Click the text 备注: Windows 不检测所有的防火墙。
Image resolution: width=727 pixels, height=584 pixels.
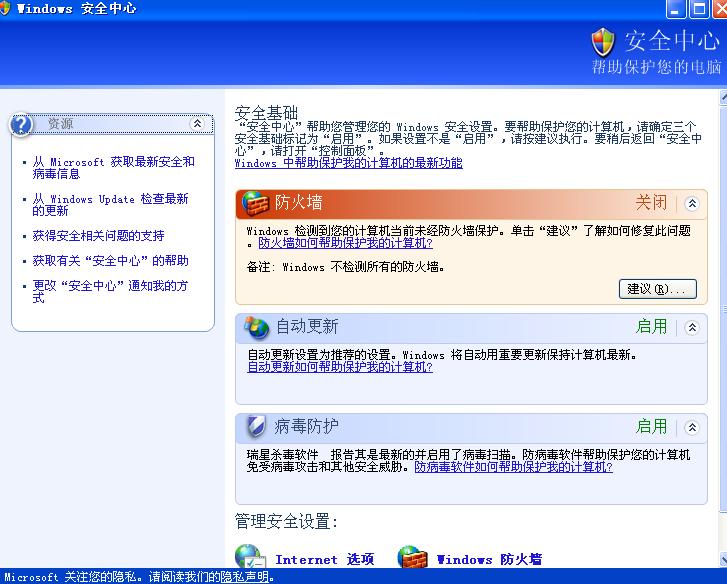click(346, 267)
